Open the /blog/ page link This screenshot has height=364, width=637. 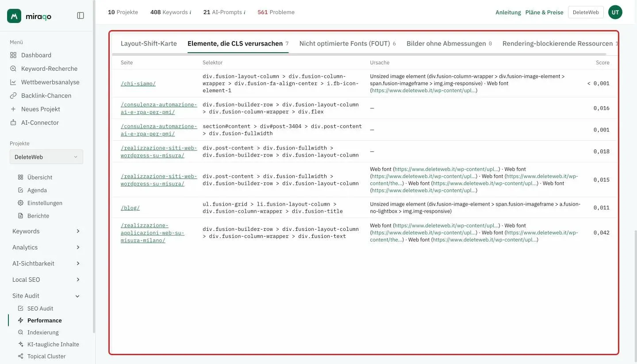click(130, 208)
